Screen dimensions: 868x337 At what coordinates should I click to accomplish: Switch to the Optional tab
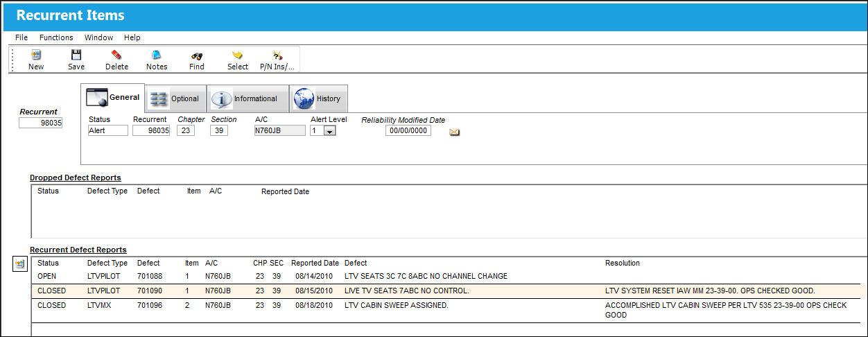(x=176, y=98)
